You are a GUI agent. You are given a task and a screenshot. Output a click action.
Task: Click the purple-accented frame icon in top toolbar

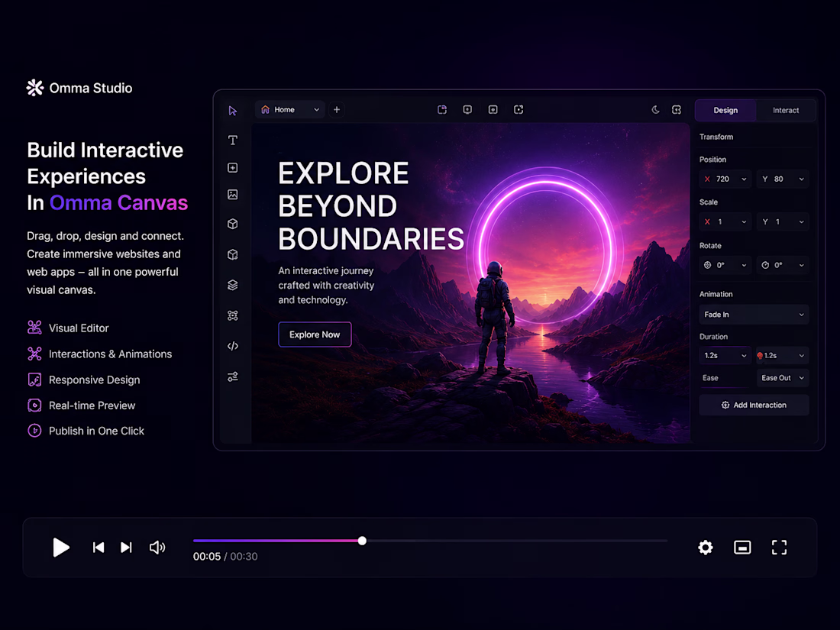click(x=442, y=109)
